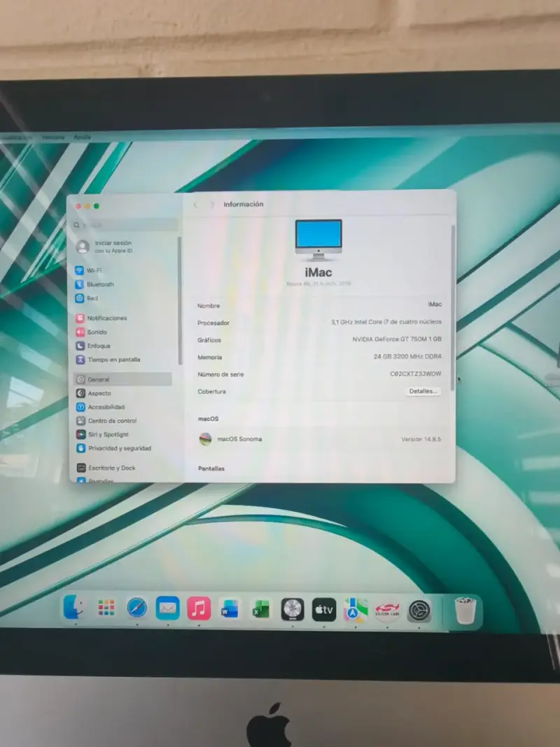This screenshot has height=747, width=560.
Task: Open Tiempo en pantalla settings
Action: coord(108,360)
